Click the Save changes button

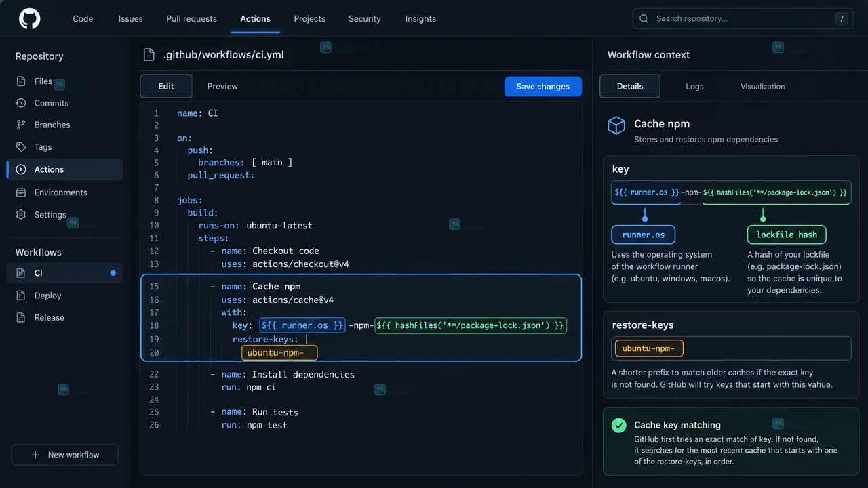coord(542,86)
